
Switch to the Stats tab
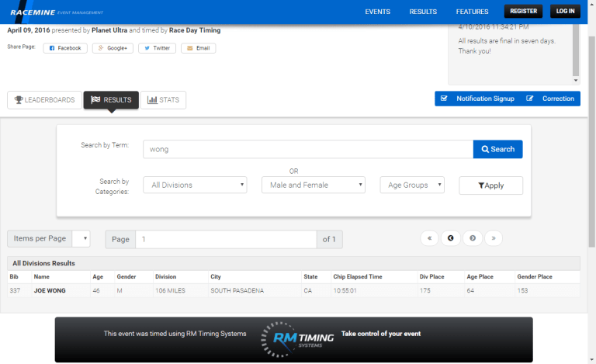click(164, 100)
